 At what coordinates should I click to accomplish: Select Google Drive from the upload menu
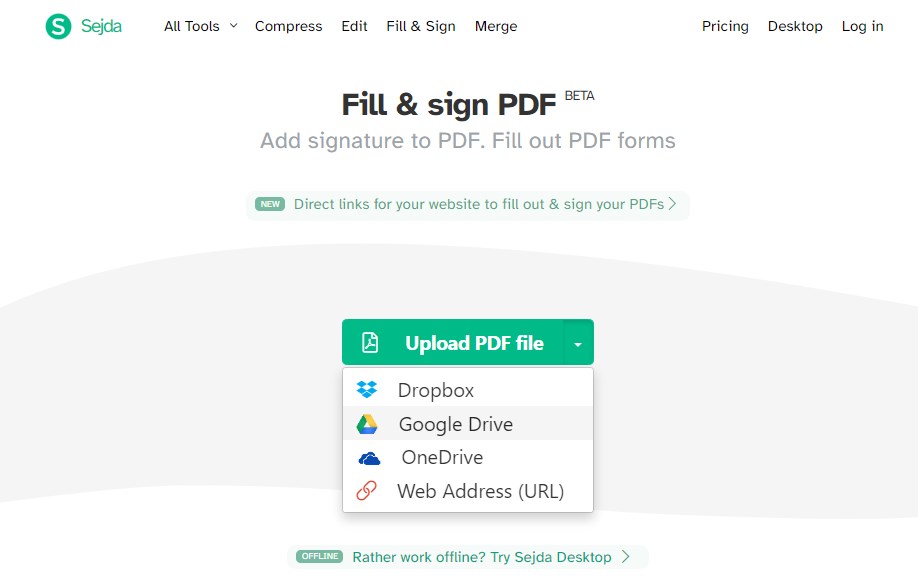coord(455,423)
